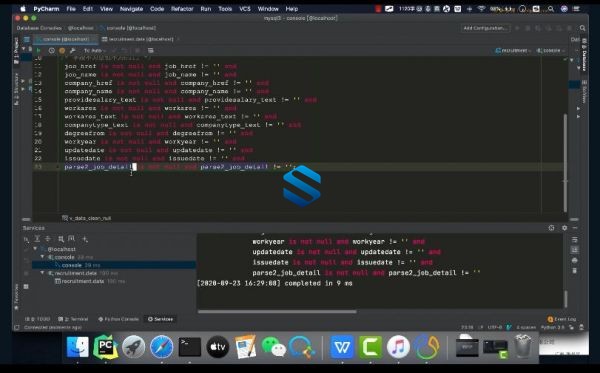Collapse all nodes in Services toolbar
The width and height of the screenshot is (600, 373).
48,239
